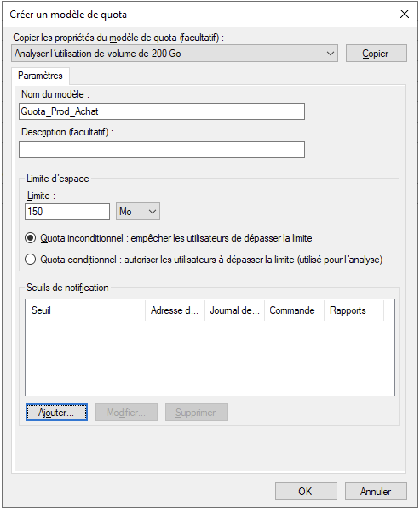Close the Créer un modèle de quota dialog
The width and height of the screenshot is (420, 509).
click(404, 14)
